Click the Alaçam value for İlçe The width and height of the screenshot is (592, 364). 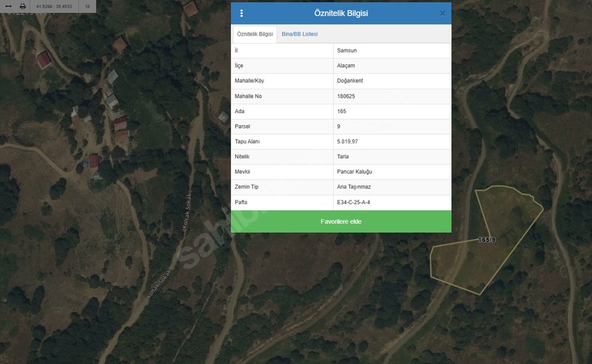click(346, 66)
